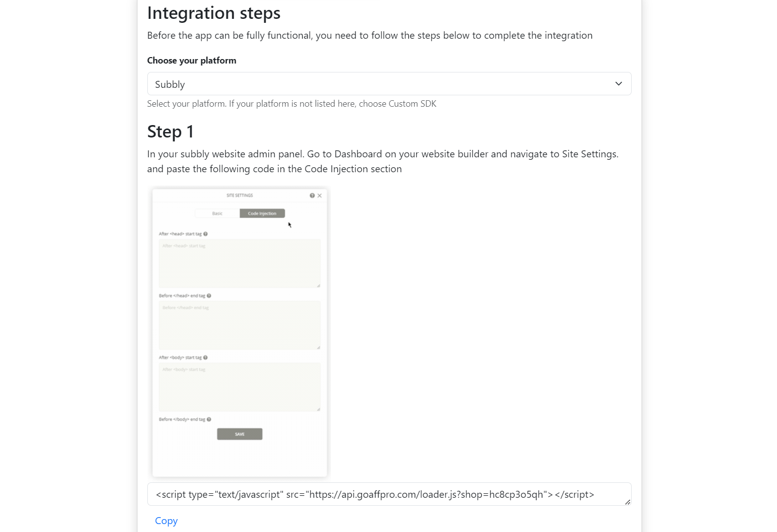
Task: Click the chevron arrow in Subbly selector
Action: (618, 84)
